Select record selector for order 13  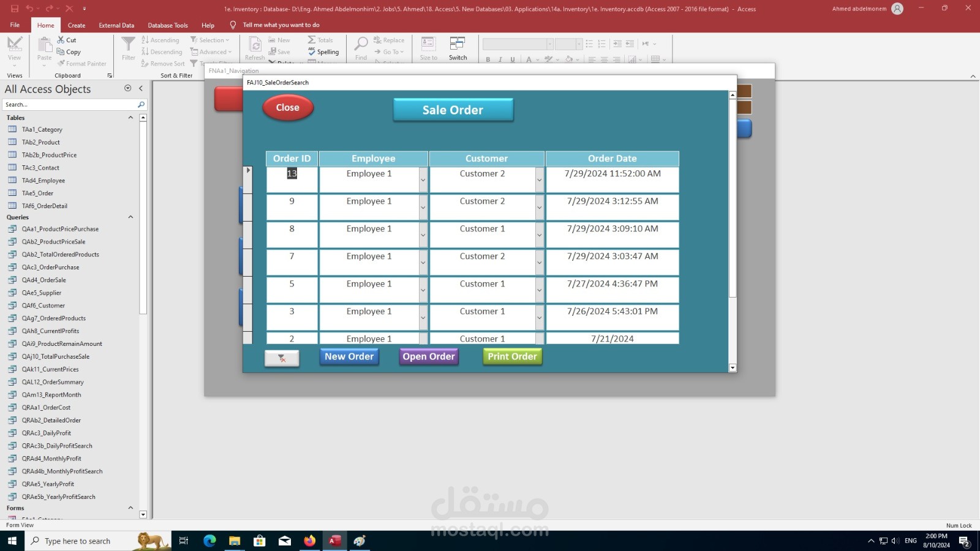(x=247, y=180)
